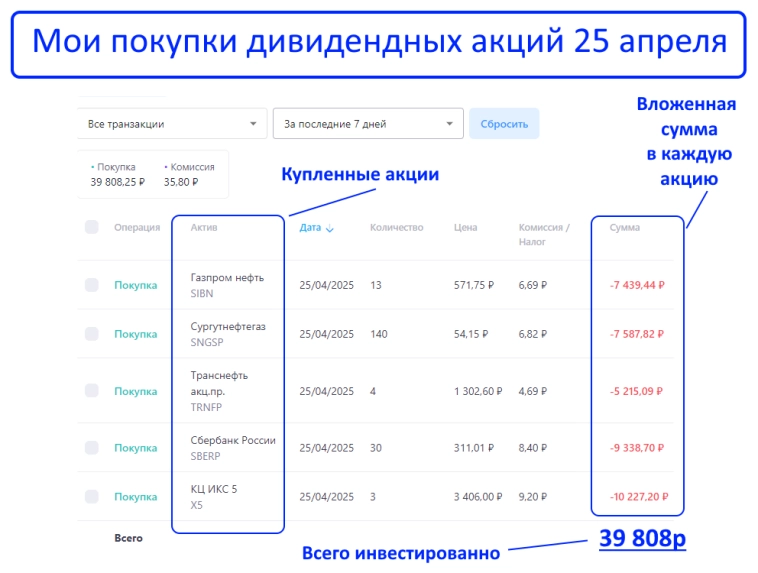This screenshot has width=758, height=573.
Task: Click 'Покупка' operation in Газпром нефть row
Action: pos(136,285)
